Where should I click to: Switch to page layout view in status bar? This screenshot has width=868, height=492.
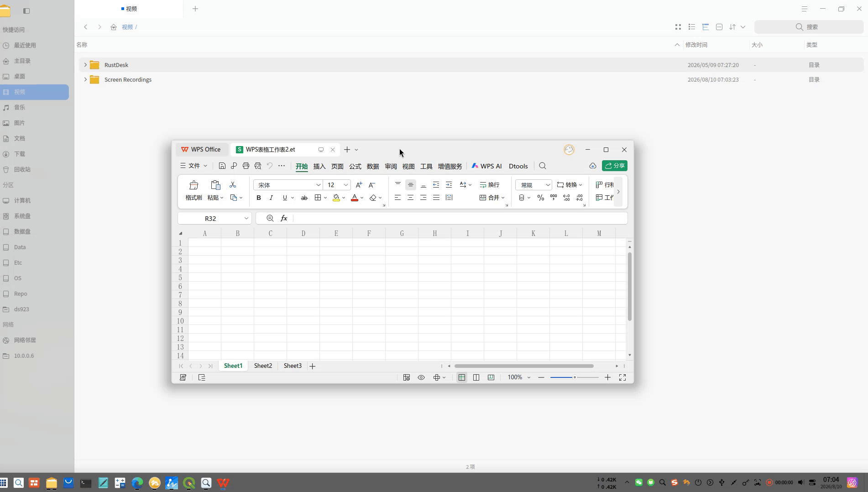coord(476,377)
